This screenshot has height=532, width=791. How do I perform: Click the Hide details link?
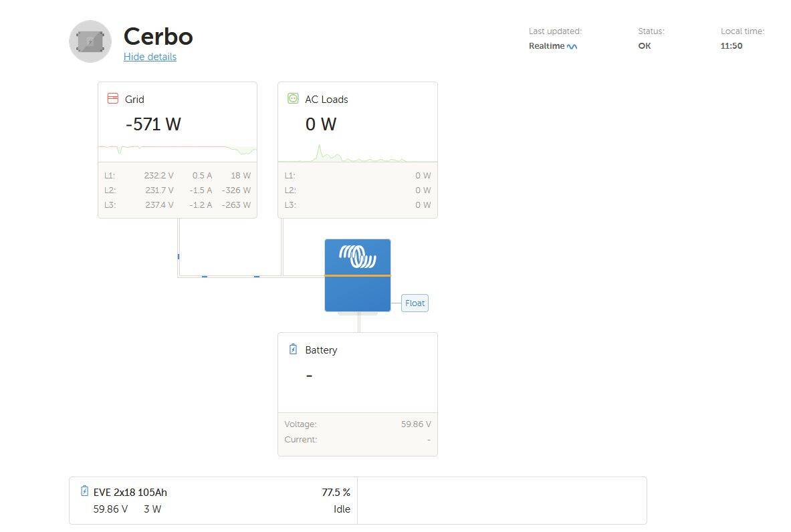(x=150, y=57)
